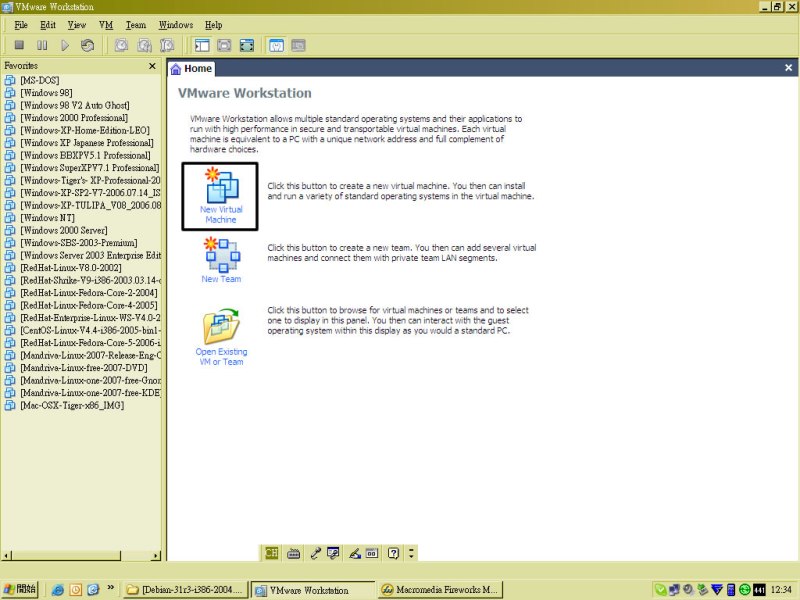
Task: Click the keyboard icon on IME bar
Action: (293, 553)
